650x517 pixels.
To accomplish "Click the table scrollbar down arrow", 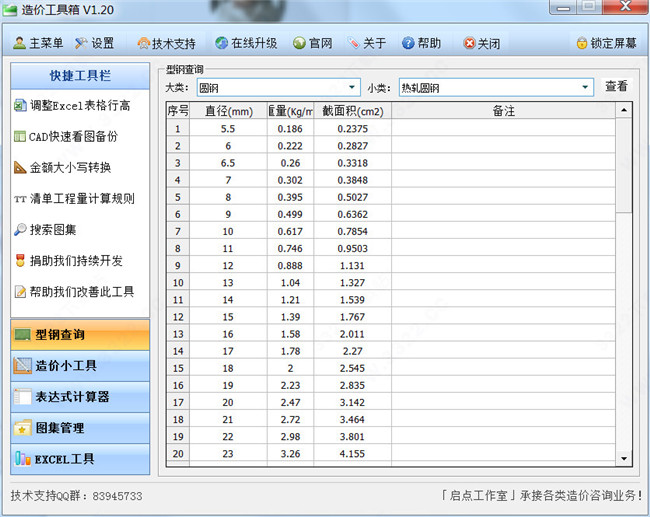I will coord(624,458).
